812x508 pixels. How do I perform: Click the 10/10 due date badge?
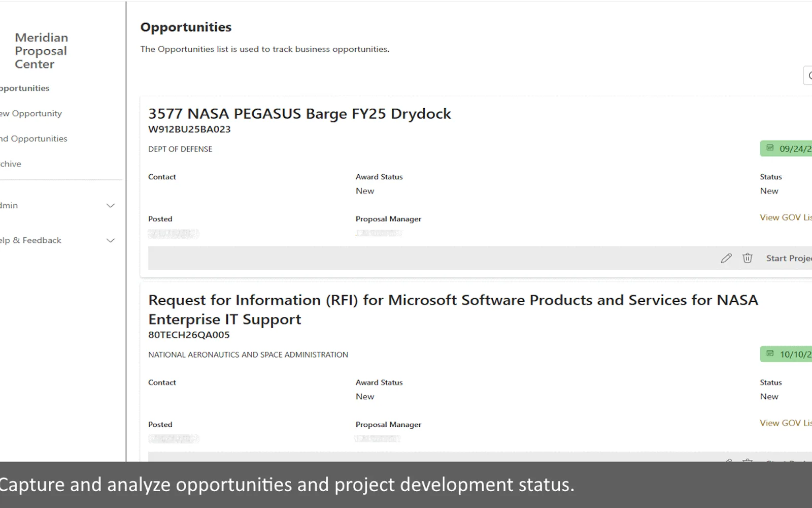click(x=786, y=354)
